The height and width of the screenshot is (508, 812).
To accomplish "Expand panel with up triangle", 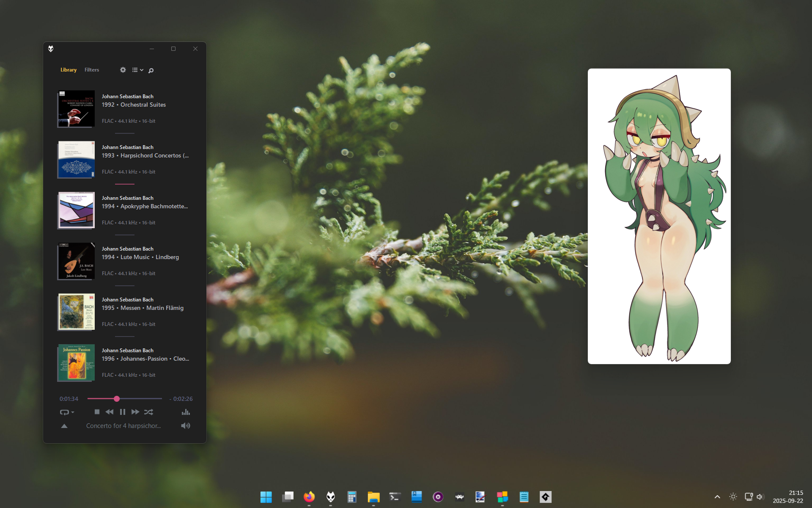I will 64,426.
